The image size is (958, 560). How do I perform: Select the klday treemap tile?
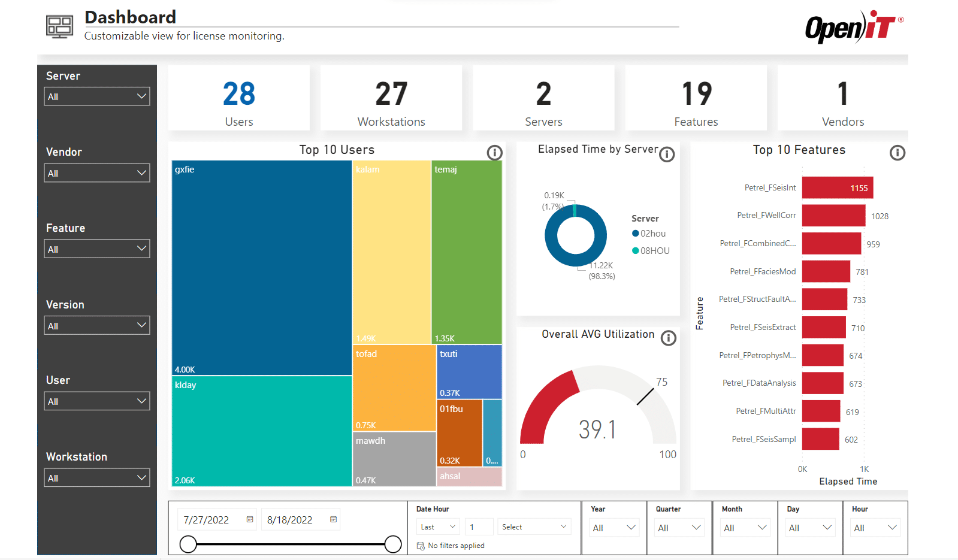point(262,431)
